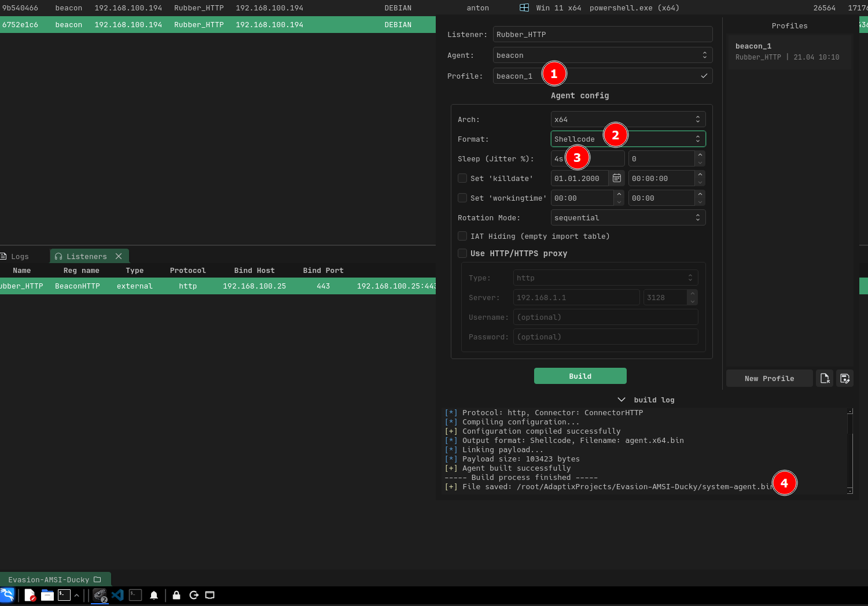The width and height of the screenshot is (868, 606).
Task: Click the load profile from file icon
Action: pyautogui.click(x=825, y=378)
